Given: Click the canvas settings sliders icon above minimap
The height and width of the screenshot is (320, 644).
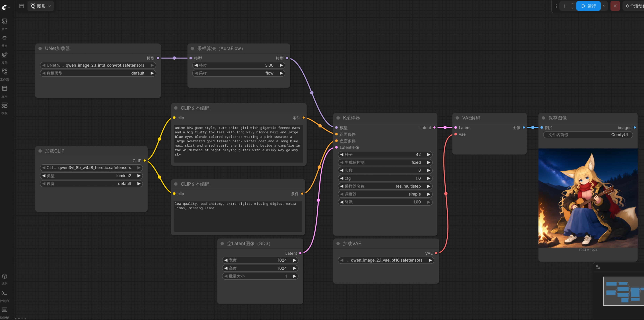Looking at the screenshot, I should (x=598, y=267).
